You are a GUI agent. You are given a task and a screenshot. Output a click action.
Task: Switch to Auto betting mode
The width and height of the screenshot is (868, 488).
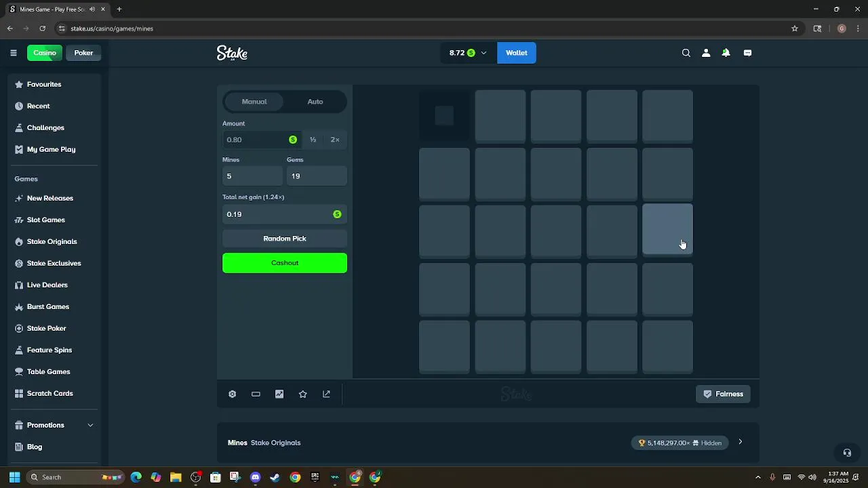coord(315,102)
